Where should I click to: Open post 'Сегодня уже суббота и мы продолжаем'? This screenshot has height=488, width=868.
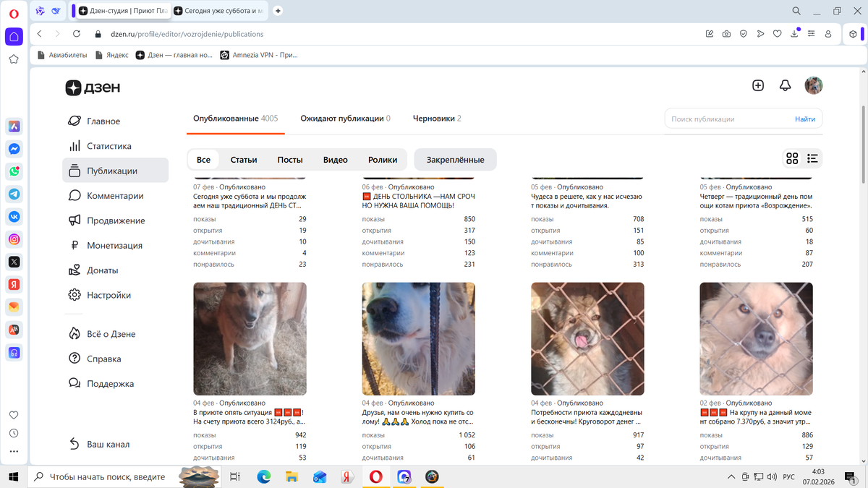click(x=250, y=201)
